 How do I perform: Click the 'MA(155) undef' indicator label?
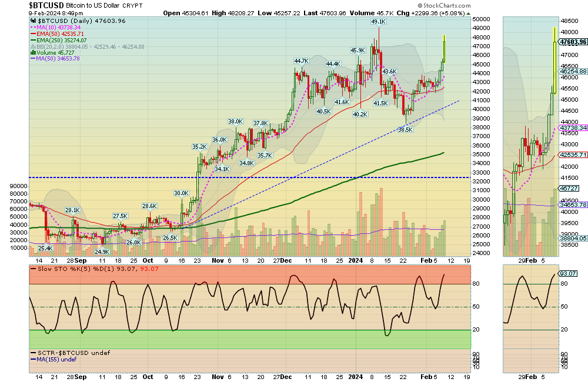pos(56,359)
